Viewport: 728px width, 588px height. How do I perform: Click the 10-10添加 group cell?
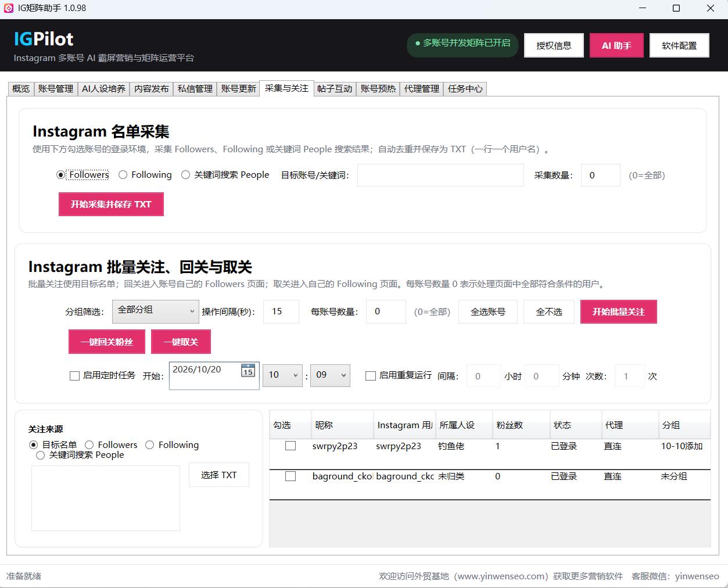point(682,446)
